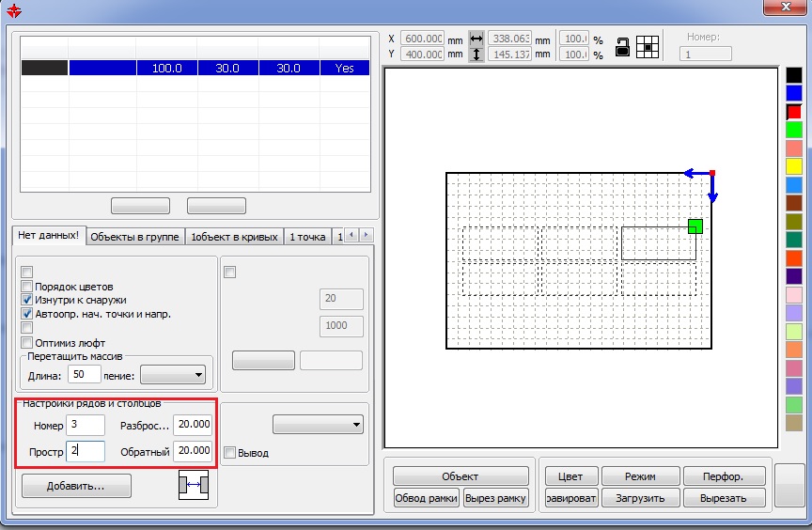
Task: Select the light pink color swatch
Action: (x=794, y=294)
